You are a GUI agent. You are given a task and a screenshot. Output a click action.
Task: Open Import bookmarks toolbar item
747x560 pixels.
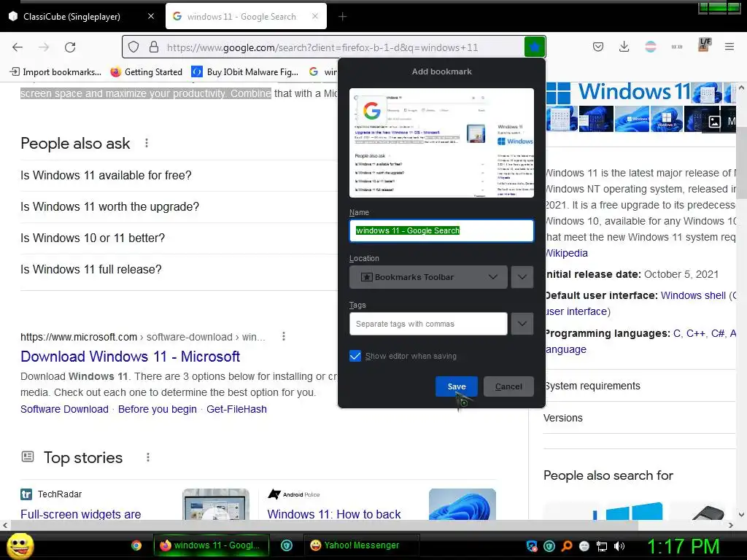click(55, 72)
